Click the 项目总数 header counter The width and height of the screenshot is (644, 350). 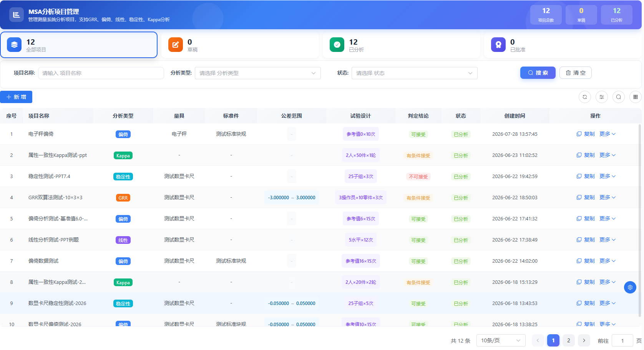pyautogui.click(x=546, y=15)
